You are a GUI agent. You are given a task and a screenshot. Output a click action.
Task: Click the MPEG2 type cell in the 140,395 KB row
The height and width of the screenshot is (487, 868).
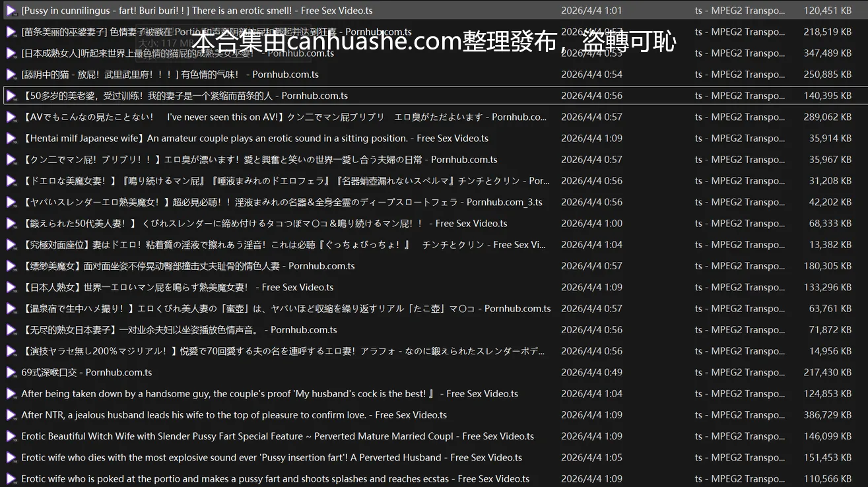tap(740, 96)
